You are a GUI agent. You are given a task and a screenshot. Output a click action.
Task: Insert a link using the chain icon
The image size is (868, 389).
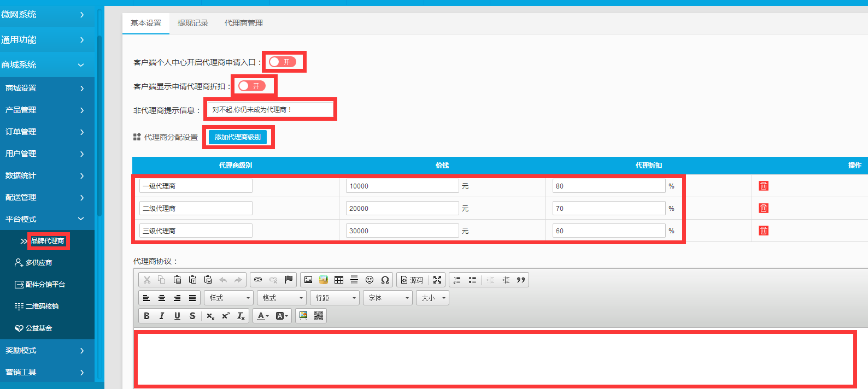258,280
